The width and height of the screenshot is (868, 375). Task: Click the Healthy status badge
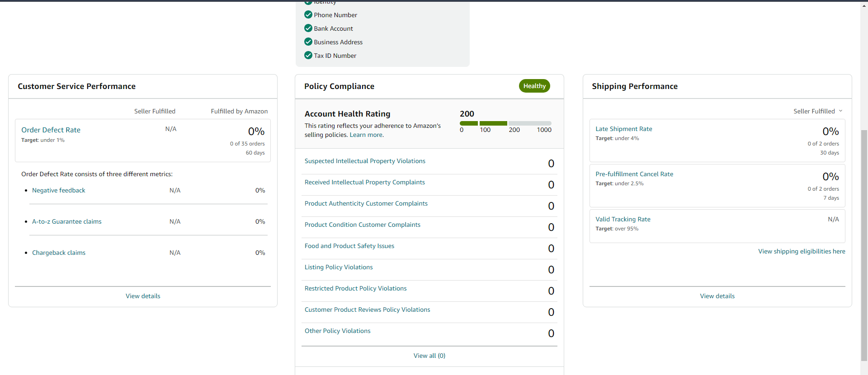coord(534,86)
